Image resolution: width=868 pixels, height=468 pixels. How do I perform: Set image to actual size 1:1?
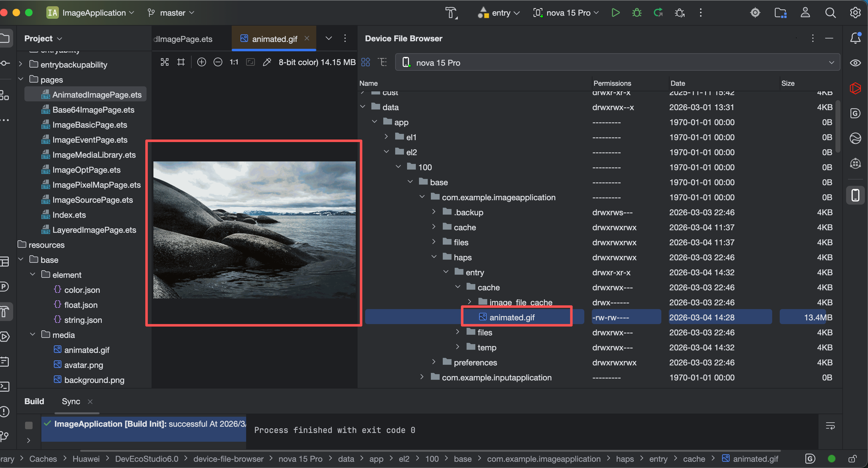click(x=234, y=62)
